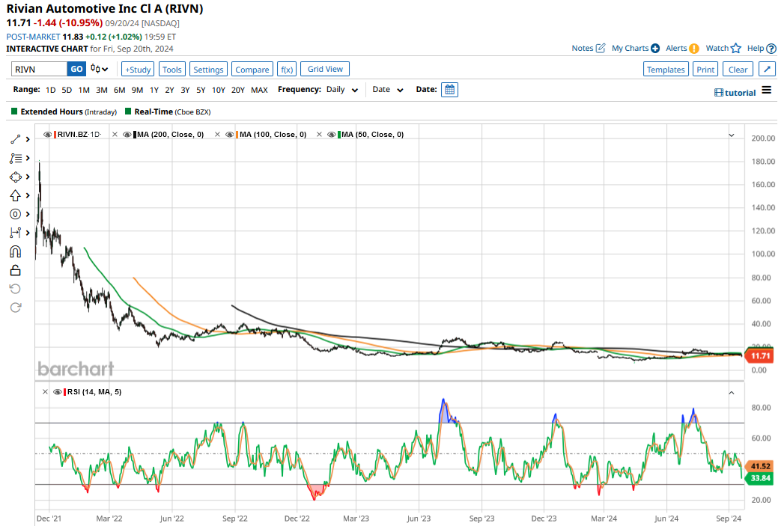This screenshot has height=532, width=784.
Task: Open the Frequency Daily dropdown
Action: pos(343,90)
